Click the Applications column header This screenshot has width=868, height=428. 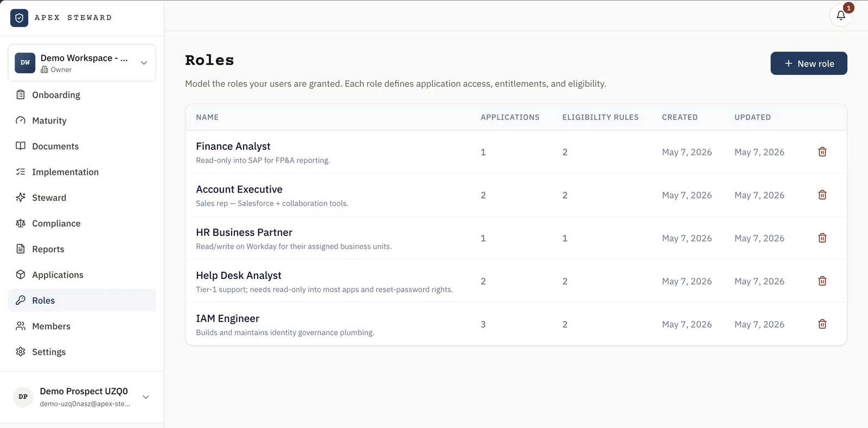pos(510,117)
